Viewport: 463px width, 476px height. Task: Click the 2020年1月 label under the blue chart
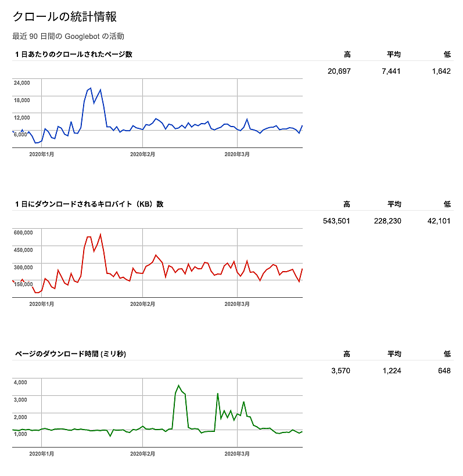(42, 154)
